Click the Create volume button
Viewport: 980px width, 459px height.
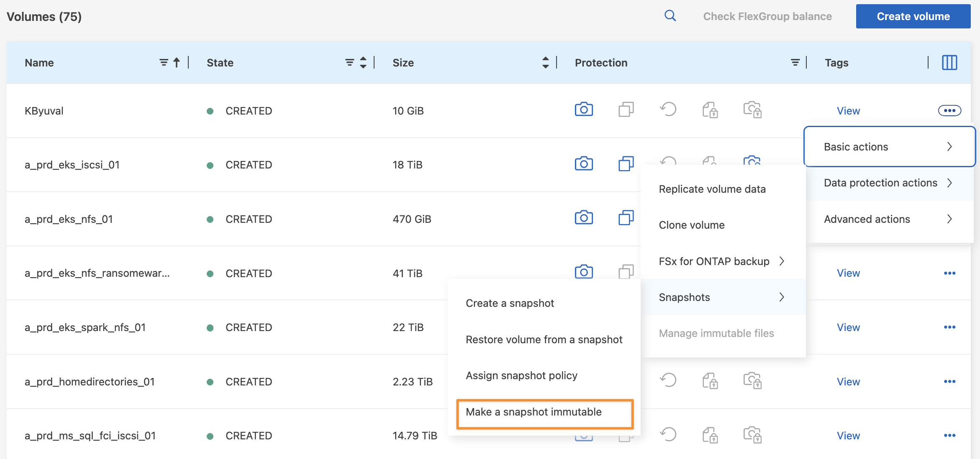(913, 16)
